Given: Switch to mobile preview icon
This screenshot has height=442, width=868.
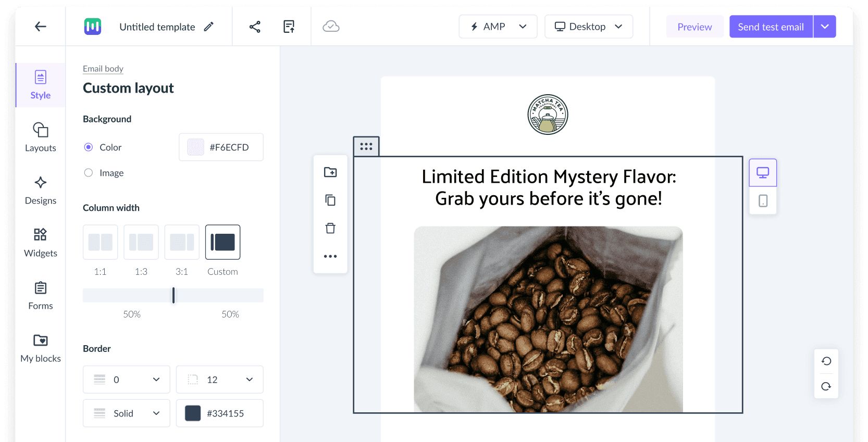Looking at the screenshot, I should [763, 201].
